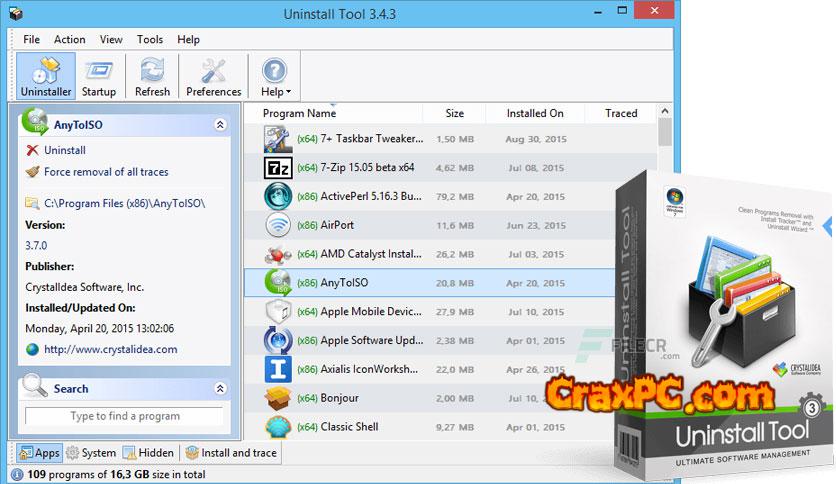836x484 pixels.
Task: Click the broom icon for force removal
Action: click(33, 172)
